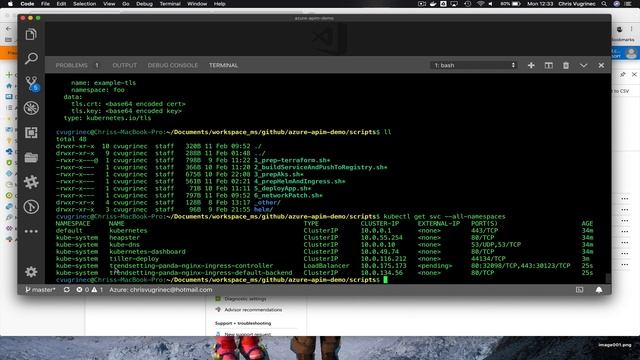The image size is (640, 360).
Task: Open the notifications bell in status bar
Action: tap(599, 290)
